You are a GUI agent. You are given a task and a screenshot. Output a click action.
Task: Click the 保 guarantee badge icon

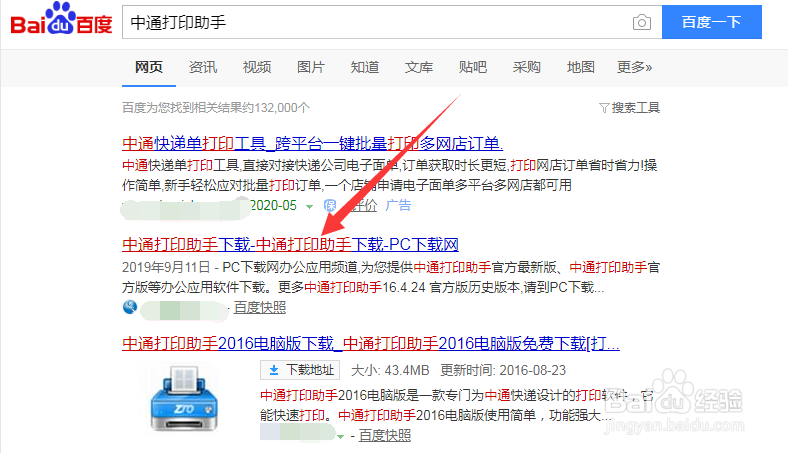tap(330, 205)
